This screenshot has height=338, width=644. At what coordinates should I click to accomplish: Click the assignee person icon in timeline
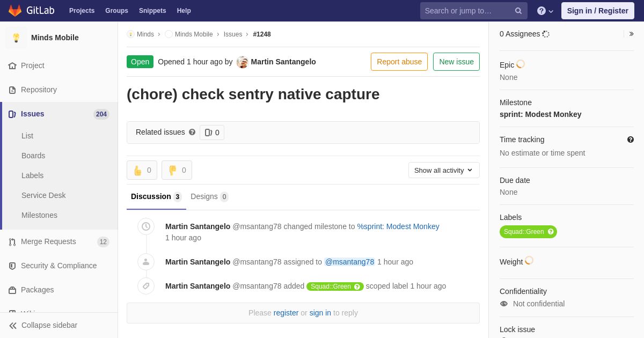(146, 262)
